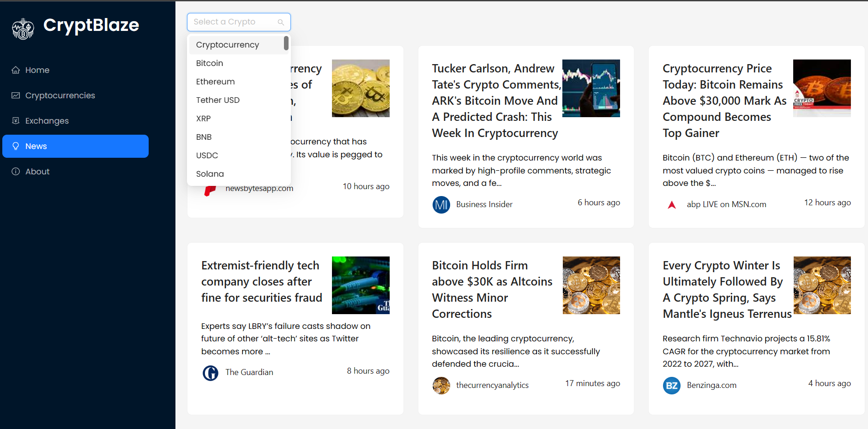
Task: Click the Cryptocurrencies chart icon in sidebar
Action: click(16, 95)
